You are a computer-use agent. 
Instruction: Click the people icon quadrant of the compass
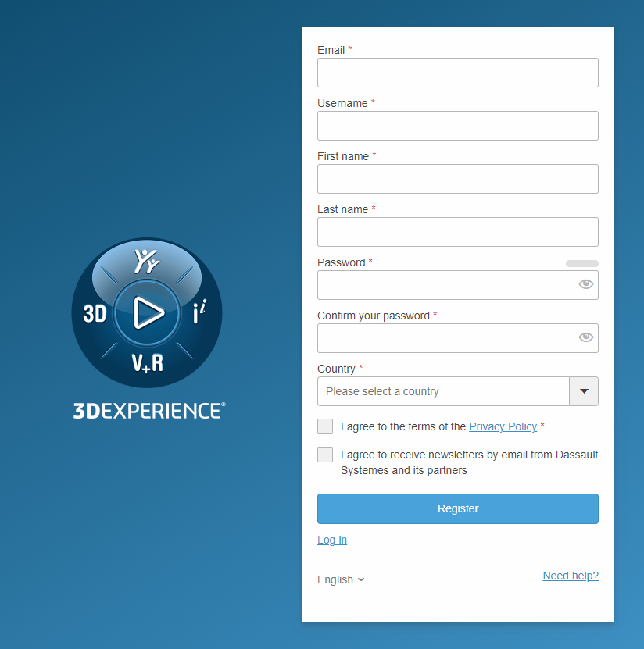point(147,261)
